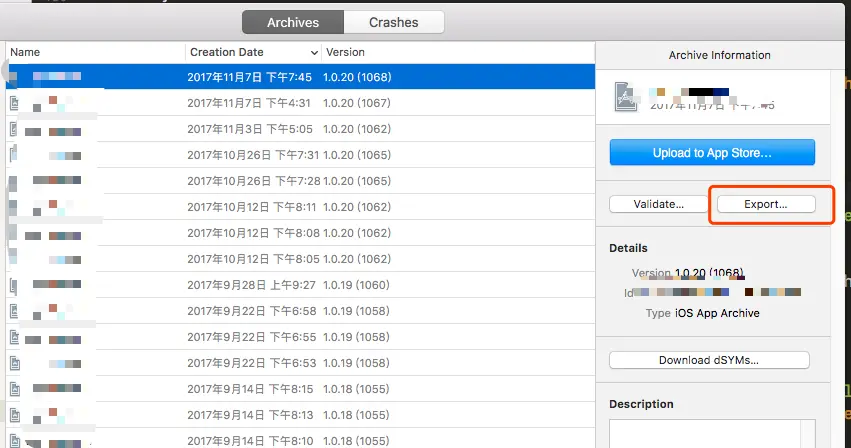This screenshot has height=448, width=851.
Task: Click the archive icon in the 2017年9月14日 下午8:13 row
Action: pyautogui.click(x=15, y=415)
